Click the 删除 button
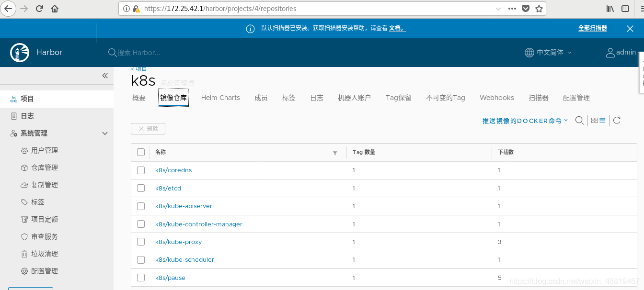Image resolution: width=644 pixels, height=290 pixels. coord(148,128)
